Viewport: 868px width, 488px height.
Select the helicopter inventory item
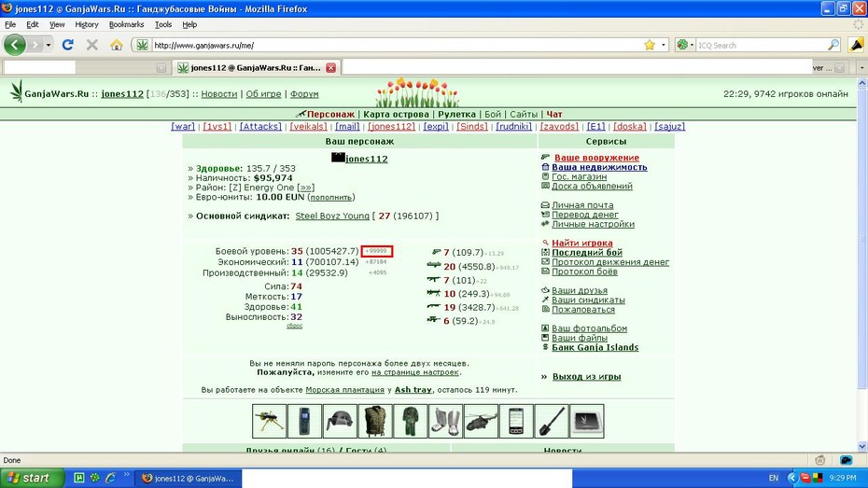click(481, 421)
